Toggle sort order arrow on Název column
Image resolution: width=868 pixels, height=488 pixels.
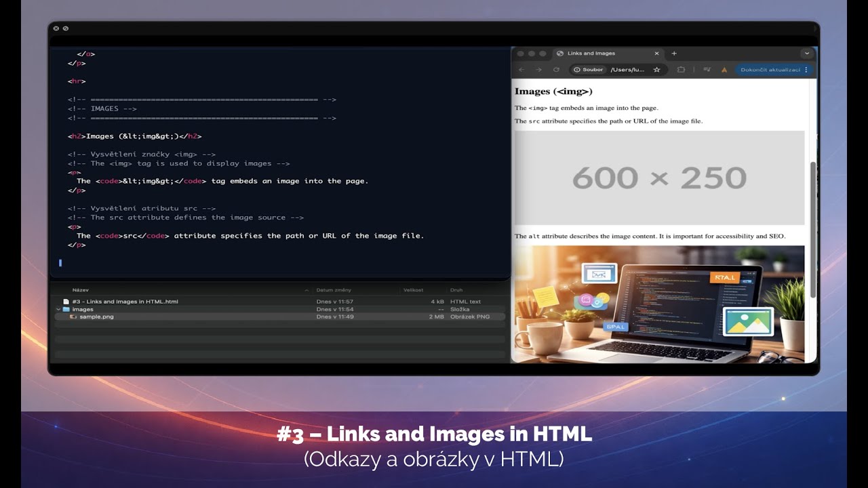pos(307,290)
